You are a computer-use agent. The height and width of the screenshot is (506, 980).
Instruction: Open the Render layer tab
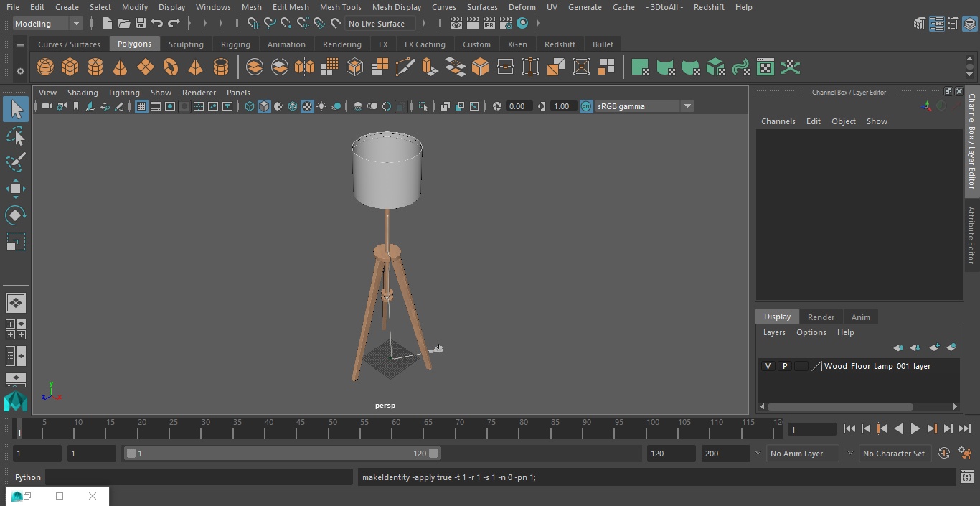point(821,317)
